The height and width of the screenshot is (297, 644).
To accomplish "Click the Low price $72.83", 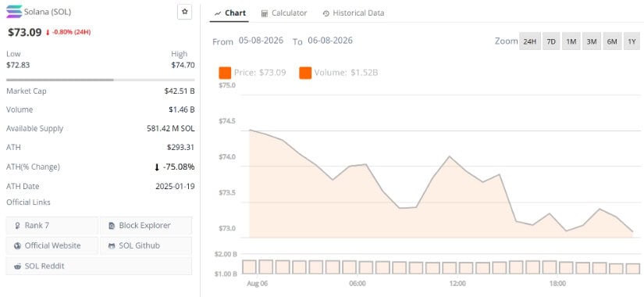I will click(x=18, y=65).
